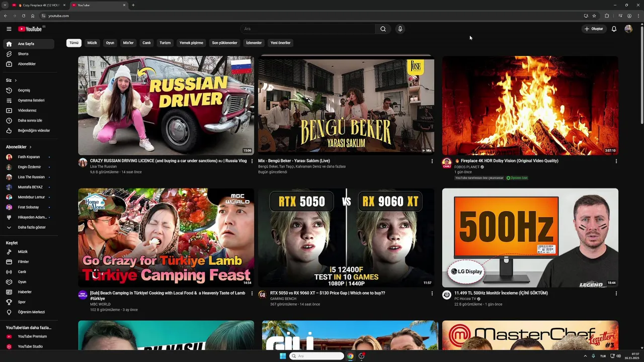
Task: Select the Canlı filter chip
Action: tap(146, 43)
